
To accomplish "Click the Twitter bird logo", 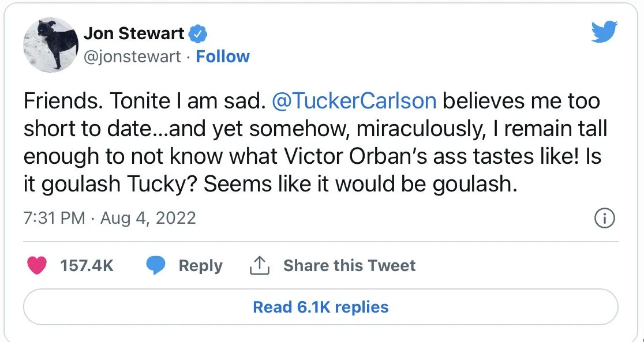I will 604,33.
